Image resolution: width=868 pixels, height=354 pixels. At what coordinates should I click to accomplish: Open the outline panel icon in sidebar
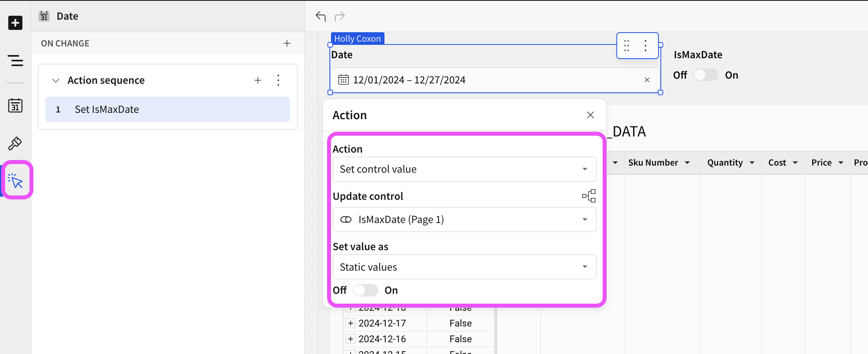click(15, 61)
